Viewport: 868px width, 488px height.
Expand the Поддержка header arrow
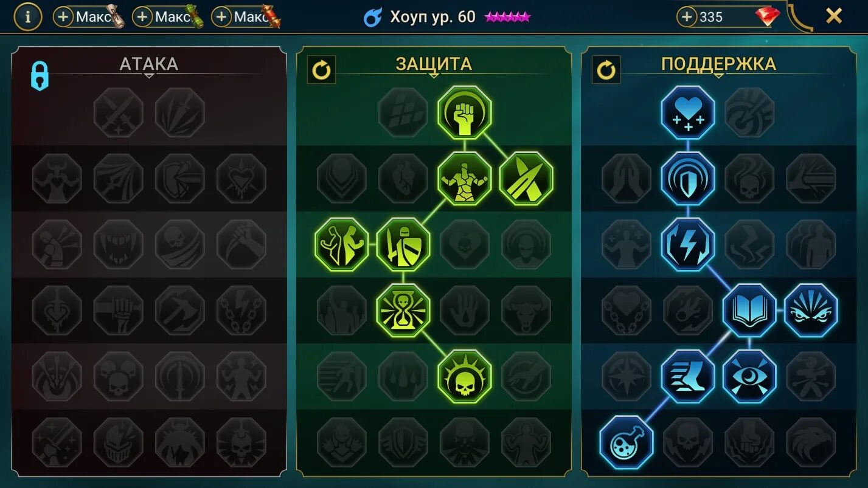point(718,75)
